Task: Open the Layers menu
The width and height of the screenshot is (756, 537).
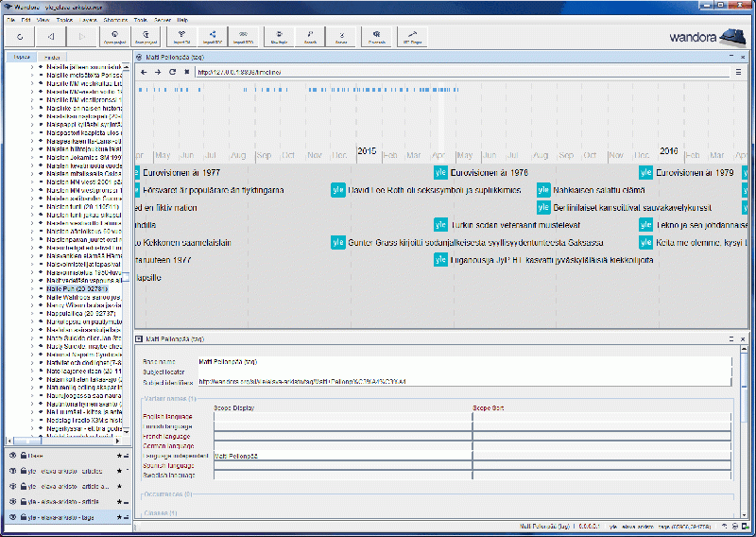Action: pos(90,19)
